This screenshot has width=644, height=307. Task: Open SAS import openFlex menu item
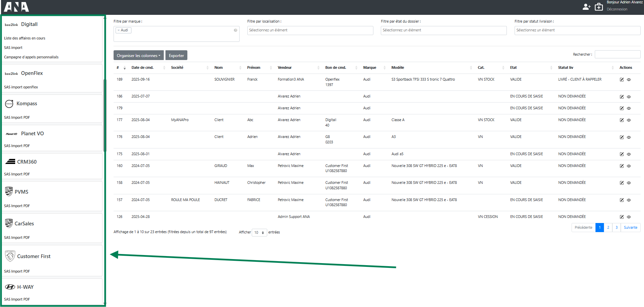pos(21,87)
